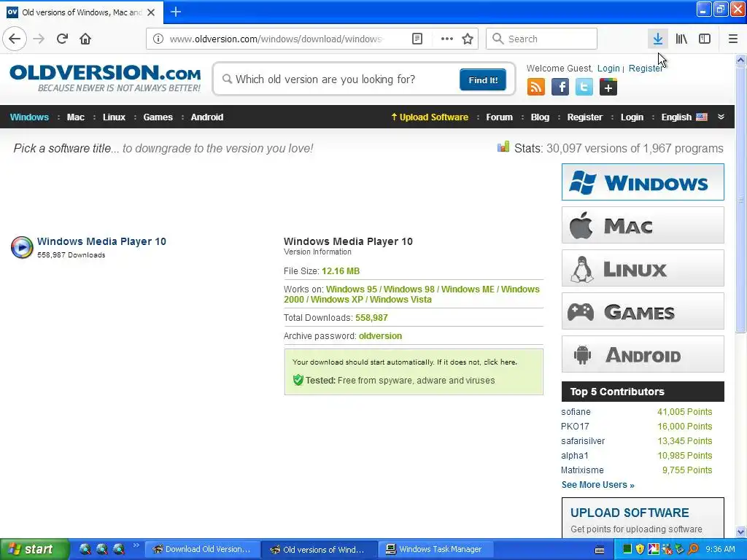The width and height of the screenshot is (747, 560).
Task: Go back using browser back arrow
Action: tap(15, 39)
